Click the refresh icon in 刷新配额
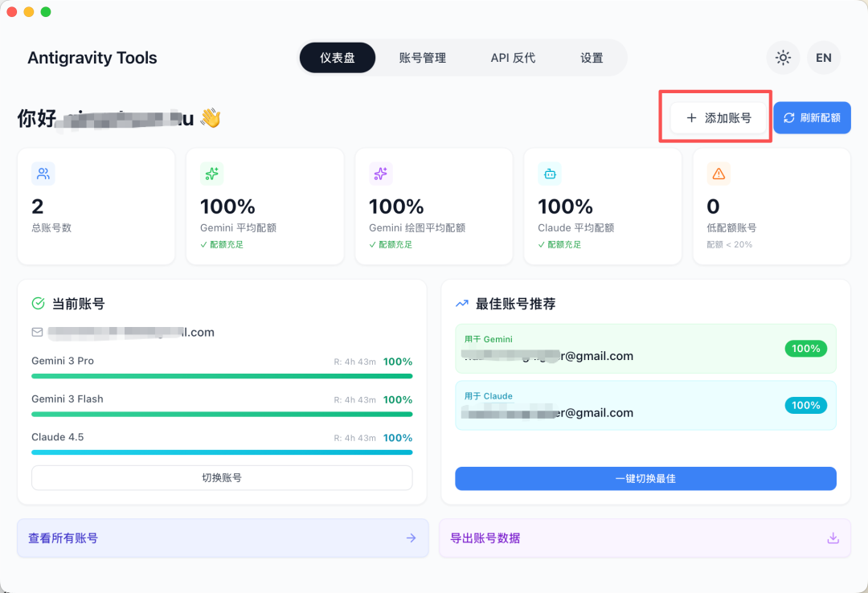The width and height of the screenshot is (868, 593). pos(789,118)
